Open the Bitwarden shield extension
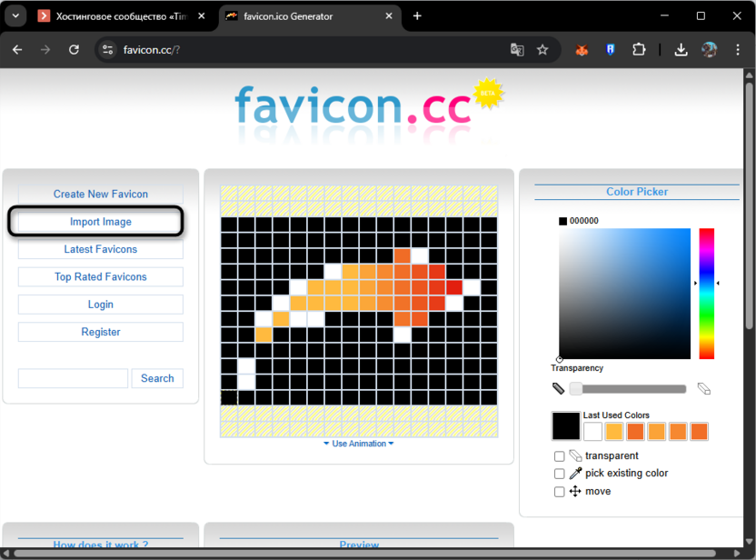756x560 pixels. coord(611,50)
